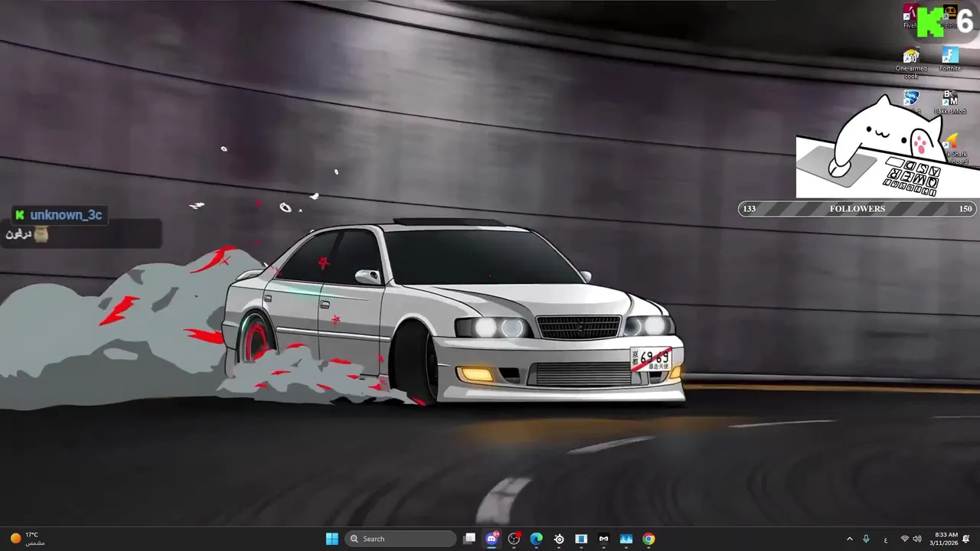Click the taskbar Search box
Viewport: 980px width, 551px height.
click(x=400, y=539)
